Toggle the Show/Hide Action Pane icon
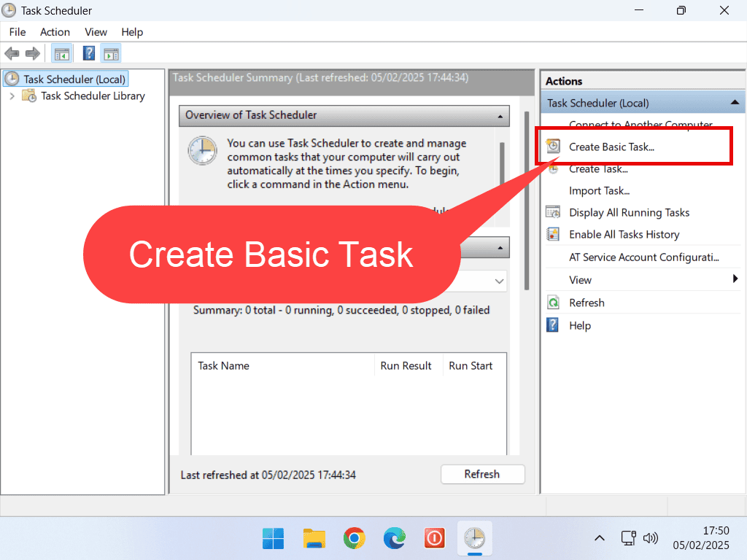This screenshot has height=560, width=747. [111, 53]
